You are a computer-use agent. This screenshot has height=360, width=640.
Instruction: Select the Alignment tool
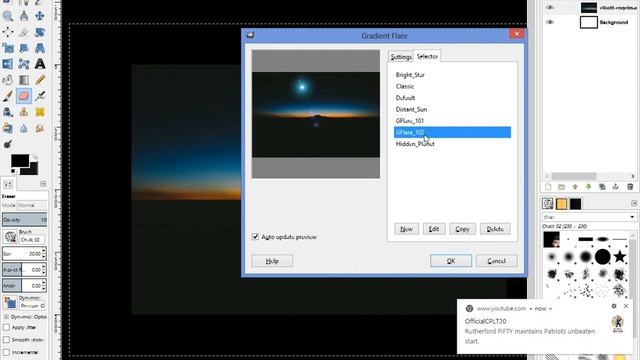click(x=8, y=32)
